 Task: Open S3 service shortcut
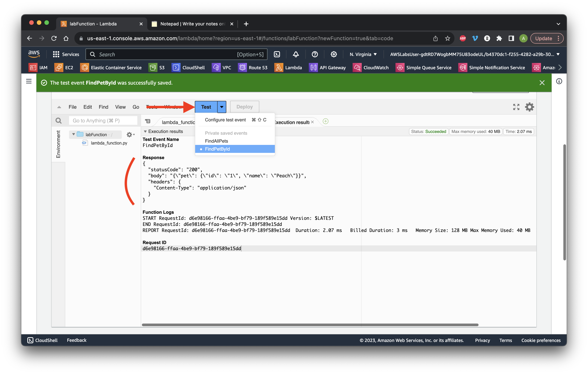(x=157, y=68)
